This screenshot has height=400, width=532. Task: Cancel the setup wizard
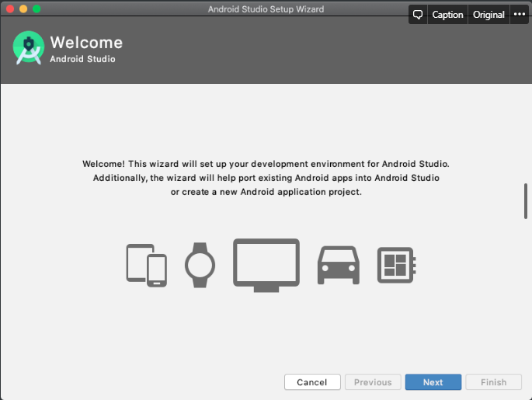point(312,382)
